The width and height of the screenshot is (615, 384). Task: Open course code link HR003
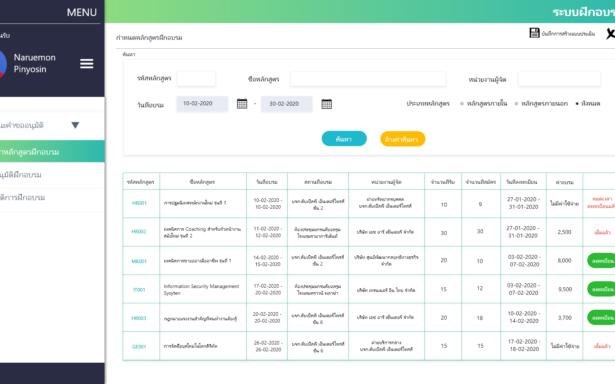click(139, 318)
